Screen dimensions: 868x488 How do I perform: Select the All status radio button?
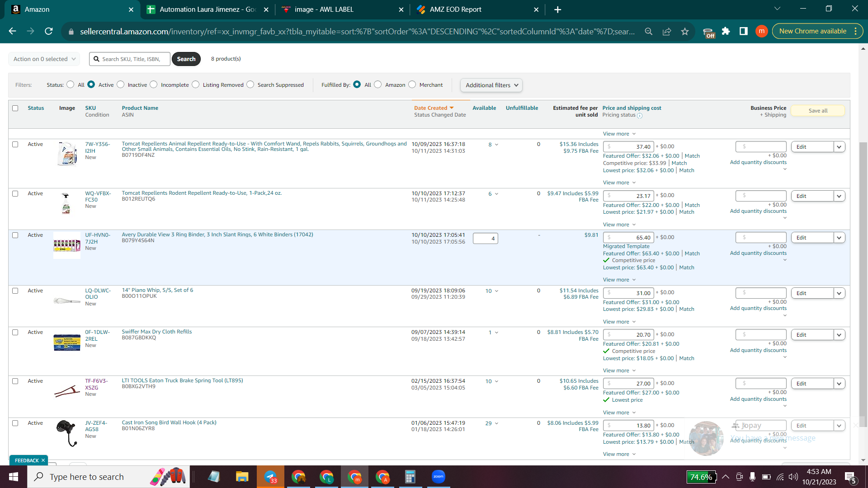point(71,84)
